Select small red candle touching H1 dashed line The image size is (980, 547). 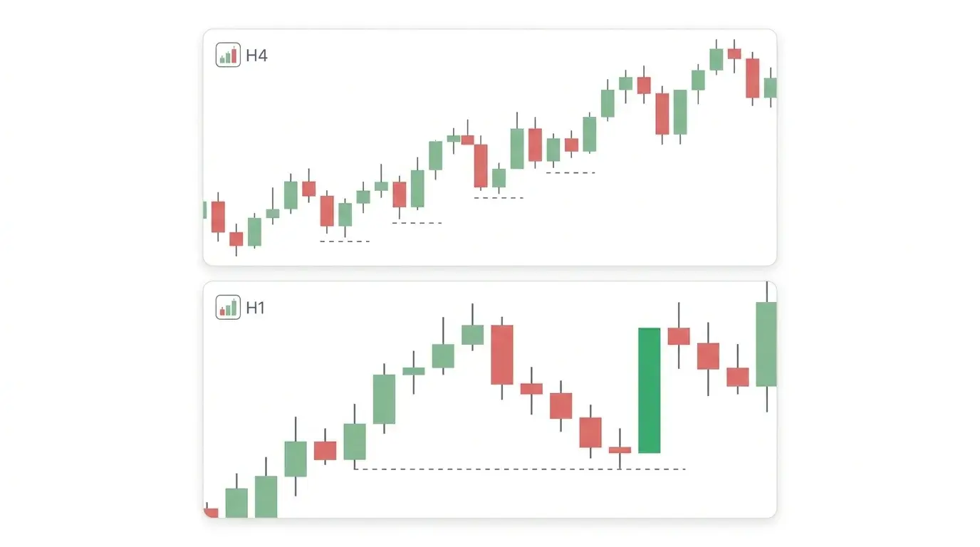click(x=620, y=450)
